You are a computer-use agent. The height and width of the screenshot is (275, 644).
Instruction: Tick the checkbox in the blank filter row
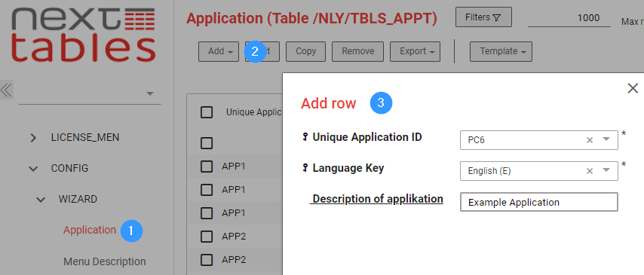point(207,143)
